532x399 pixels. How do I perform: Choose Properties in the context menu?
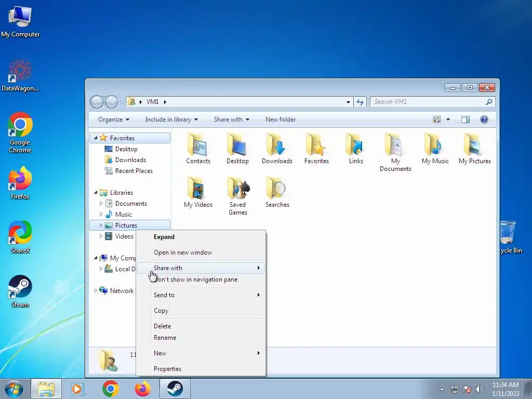pyautogui.click(x=201, y=369)
